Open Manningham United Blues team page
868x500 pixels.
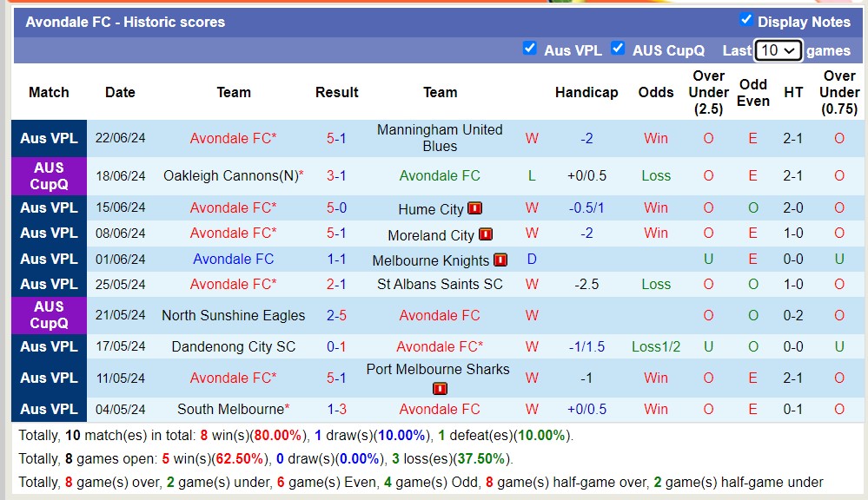pyautogui.click(x=440, y=138)
